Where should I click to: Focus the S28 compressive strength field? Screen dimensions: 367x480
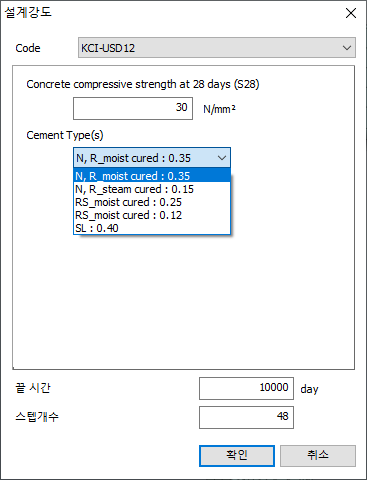pos(133,108)
